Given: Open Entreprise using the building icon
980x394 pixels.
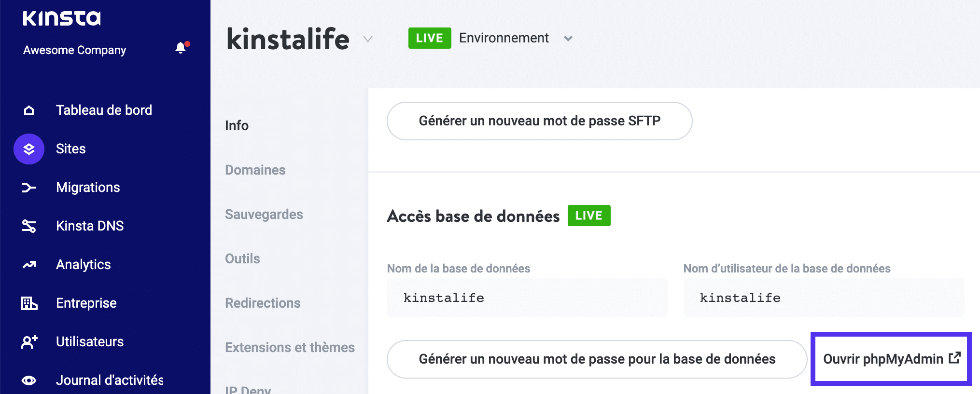Looking at the screenshot, I should pyautogui.click(x=29, y=303).
